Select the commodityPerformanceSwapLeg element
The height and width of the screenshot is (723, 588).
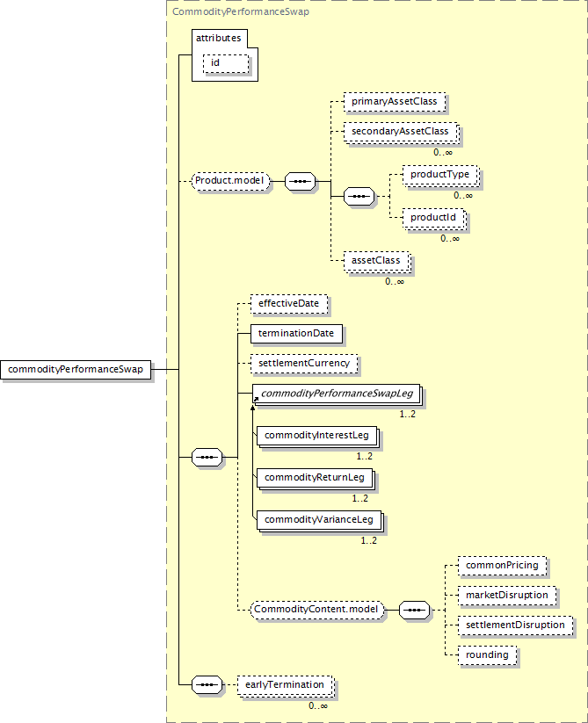point(338,394)
